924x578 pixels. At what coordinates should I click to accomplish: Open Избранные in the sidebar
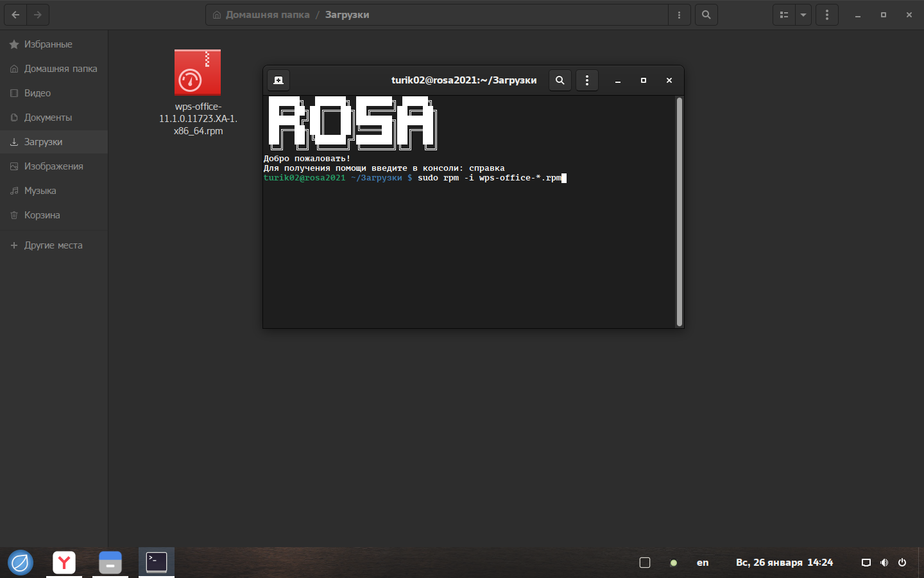(x=48, y=44)
